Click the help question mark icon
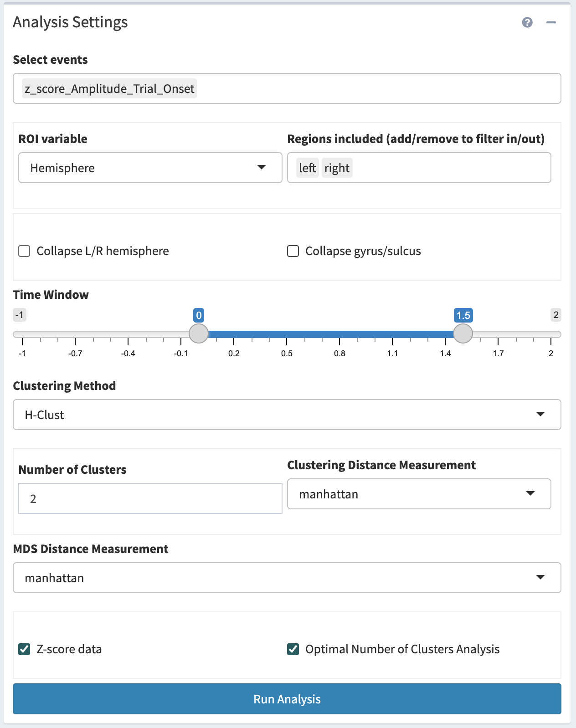 coord(527,22)
